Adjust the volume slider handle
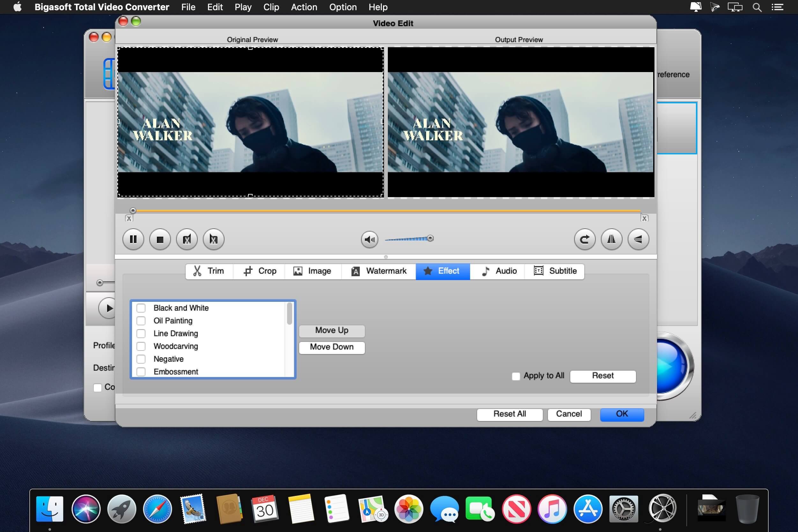This screenshot has height=532, width=798. point(430,239)
